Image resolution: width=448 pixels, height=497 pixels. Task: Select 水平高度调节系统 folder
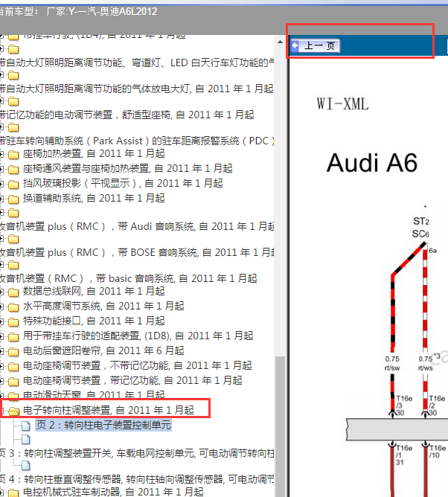103,307
